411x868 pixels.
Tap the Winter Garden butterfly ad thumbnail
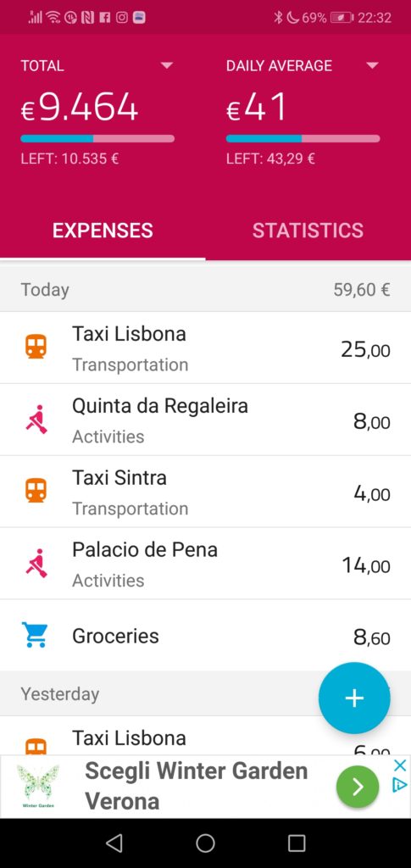coord(37,786)
